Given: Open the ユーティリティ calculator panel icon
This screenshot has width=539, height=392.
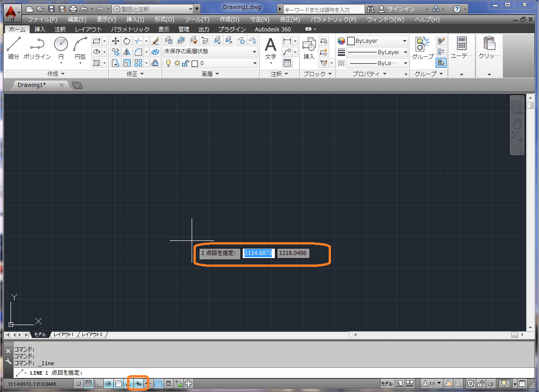Looking at the screenshot, I should [x=462, y=48].
